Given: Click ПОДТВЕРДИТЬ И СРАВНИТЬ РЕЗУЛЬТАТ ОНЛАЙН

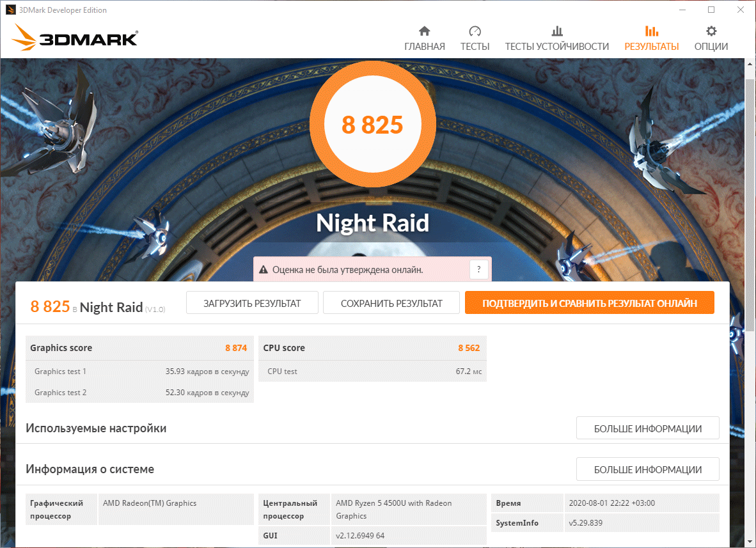Looking at the screenshot, I should pos(590,303).
